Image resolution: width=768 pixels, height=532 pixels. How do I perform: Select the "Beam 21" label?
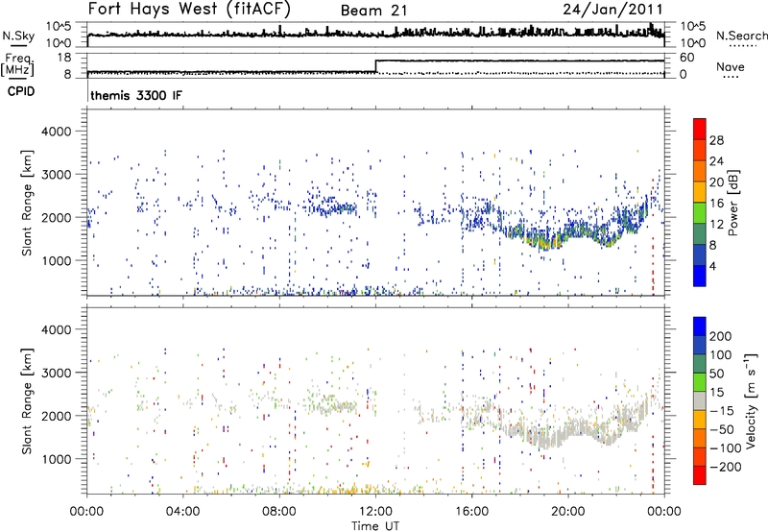pos(373,11)
